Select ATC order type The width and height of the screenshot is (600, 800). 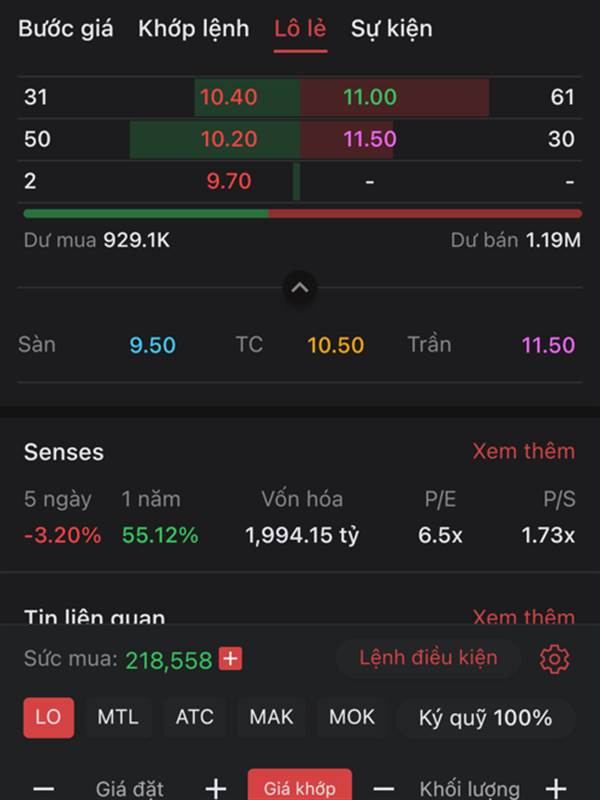coord(194,717)
